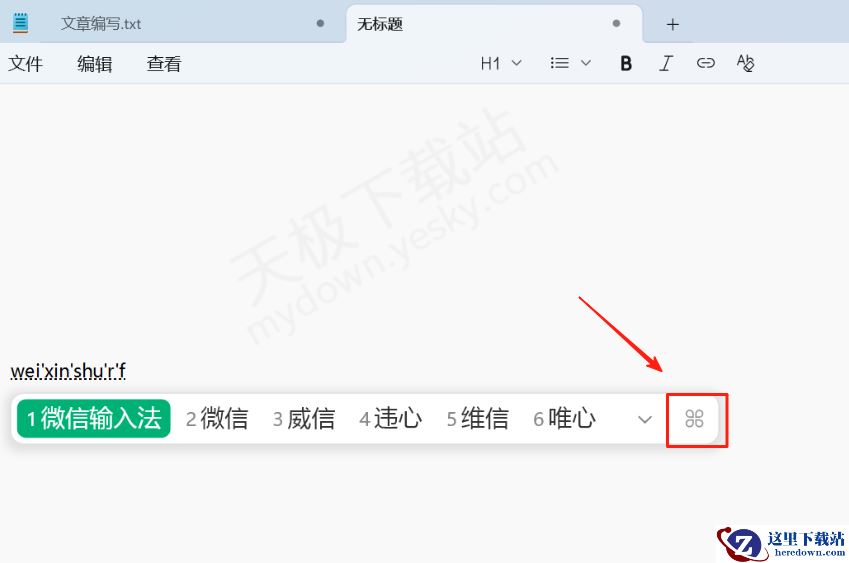Image resolution: width=849 pixels, height=563 pixels.
Task: Choose candidate 6 唯心
Action: [565, 418]
